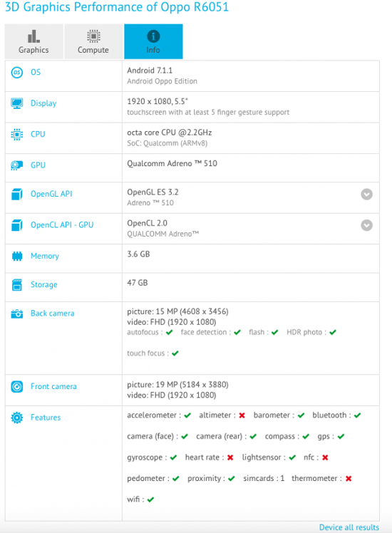This screenshot has height=533, width=392.
Task: Expand the OpenCL 2.0 details arrow
Action: coord(366,225)
